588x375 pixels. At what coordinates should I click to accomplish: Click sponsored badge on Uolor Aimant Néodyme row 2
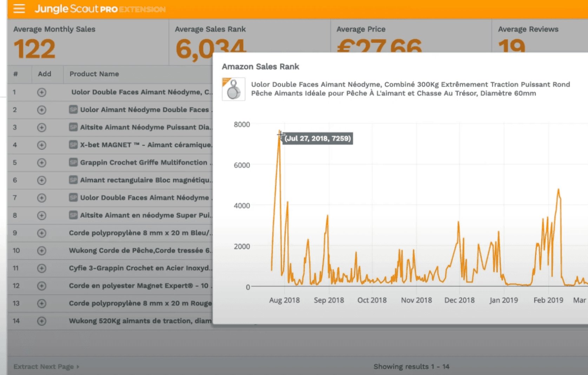point(73,109)
